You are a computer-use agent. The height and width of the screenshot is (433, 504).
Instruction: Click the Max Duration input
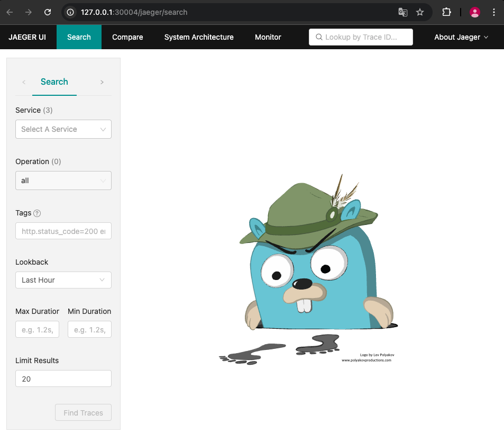coord(38,329)
